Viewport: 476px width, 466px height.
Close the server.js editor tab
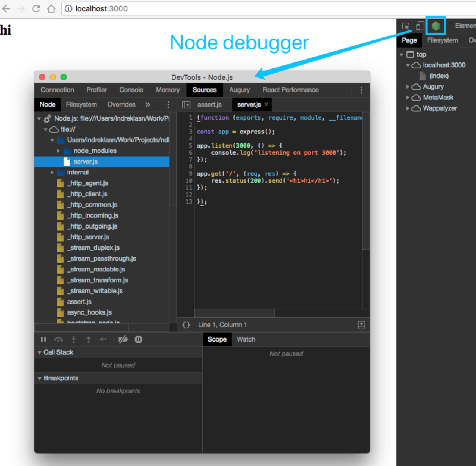tap(266, 104)
